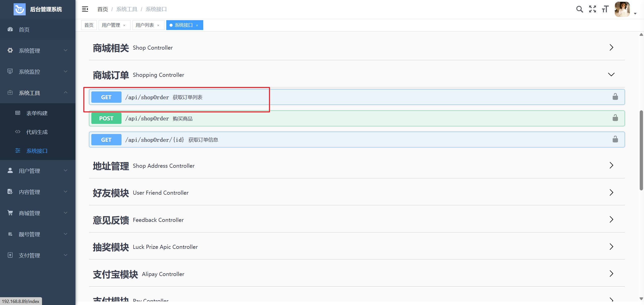
Task: Collapse sidebar with hamburger icon
Action: tap(85, 9)
